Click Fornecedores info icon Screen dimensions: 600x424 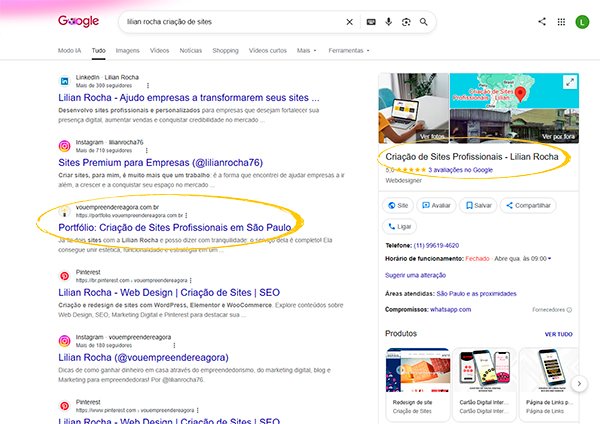pyautogui.click(x=569, y=310)
